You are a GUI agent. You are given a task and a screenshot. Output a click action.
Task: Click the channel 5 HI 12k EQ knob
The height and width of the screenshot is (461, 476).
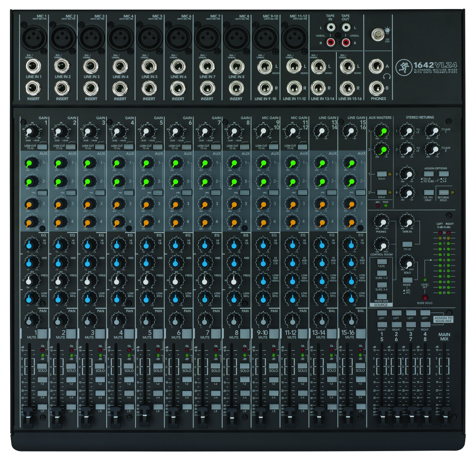coord(146,244)
